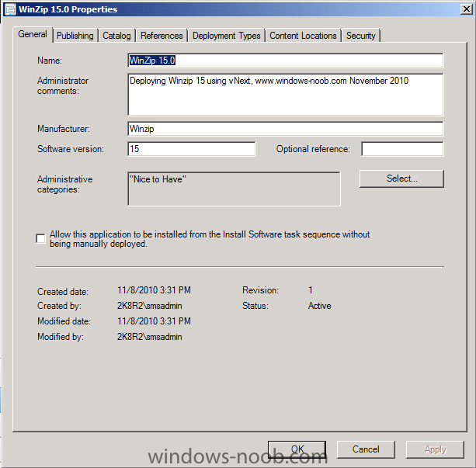
Task: Click the Administrative categories list box
Action: coord(234,189)
